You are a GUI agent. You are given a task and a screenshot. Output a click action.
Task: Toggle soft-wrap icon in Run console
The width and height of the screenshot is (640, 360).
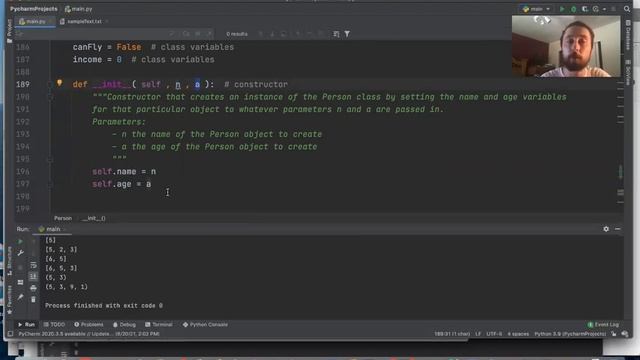(x=33, y=265)
